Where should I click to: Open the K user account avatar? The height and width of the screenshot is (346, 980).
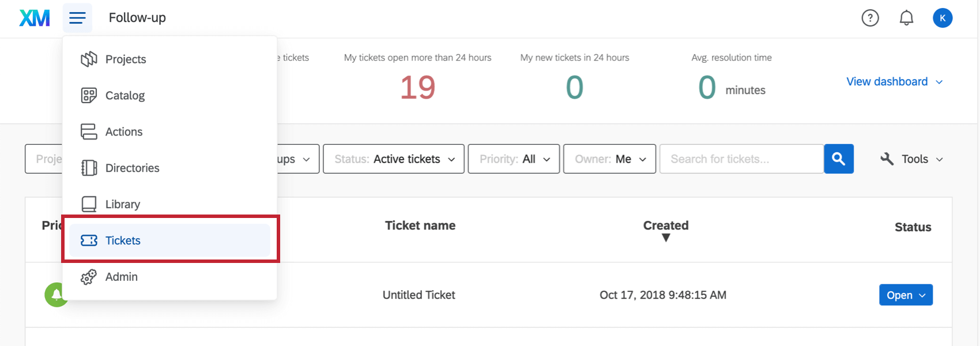[943, 18]
